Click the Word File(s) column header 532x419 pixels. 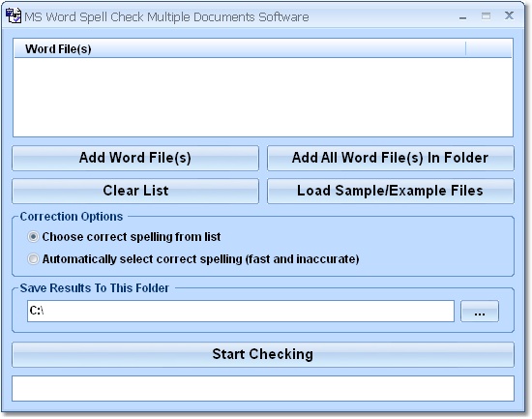240,49
